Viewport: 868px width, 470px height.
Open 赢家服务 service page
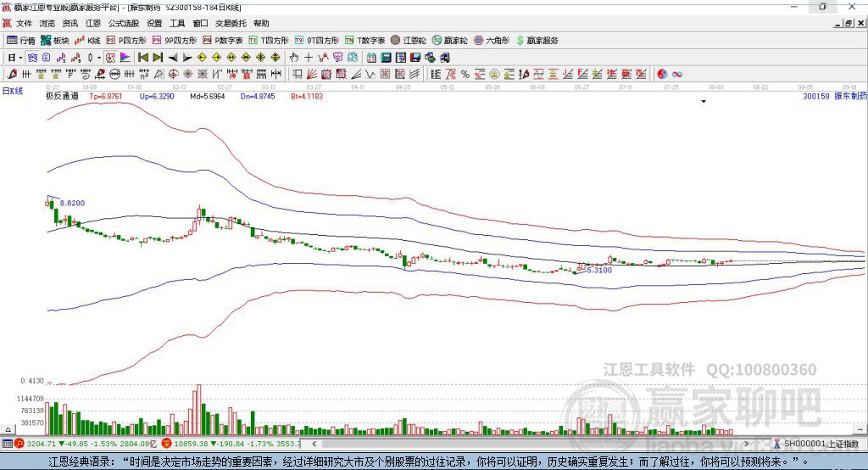pos(537,41)
